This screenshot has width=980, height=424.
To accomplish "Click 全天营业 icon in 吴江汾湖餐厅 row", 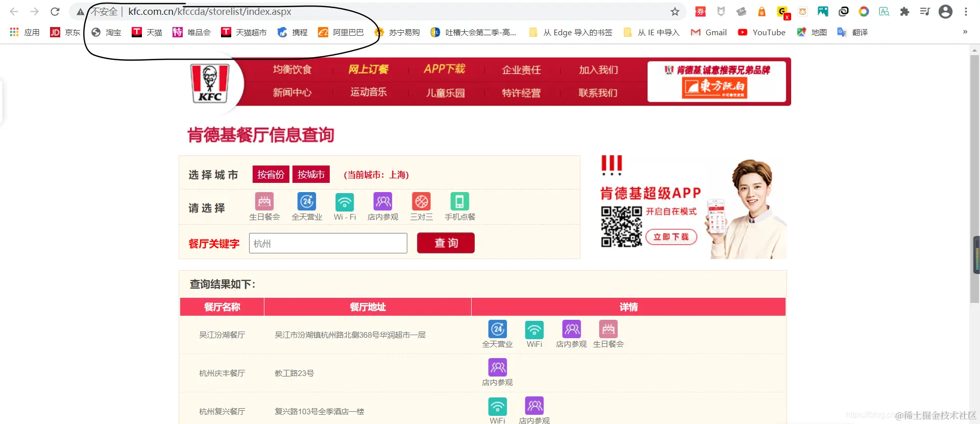I will click(498, 329).
